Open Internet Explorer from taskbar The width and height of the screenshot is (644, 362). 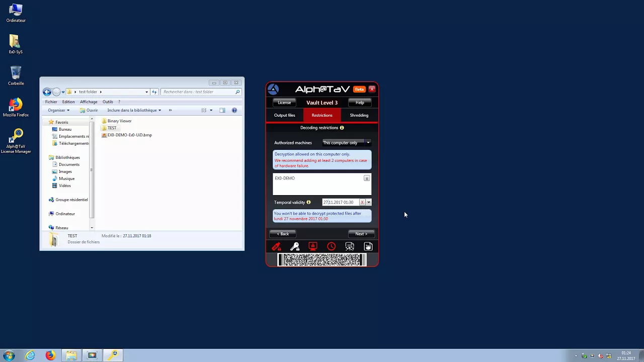pos(30,355)
